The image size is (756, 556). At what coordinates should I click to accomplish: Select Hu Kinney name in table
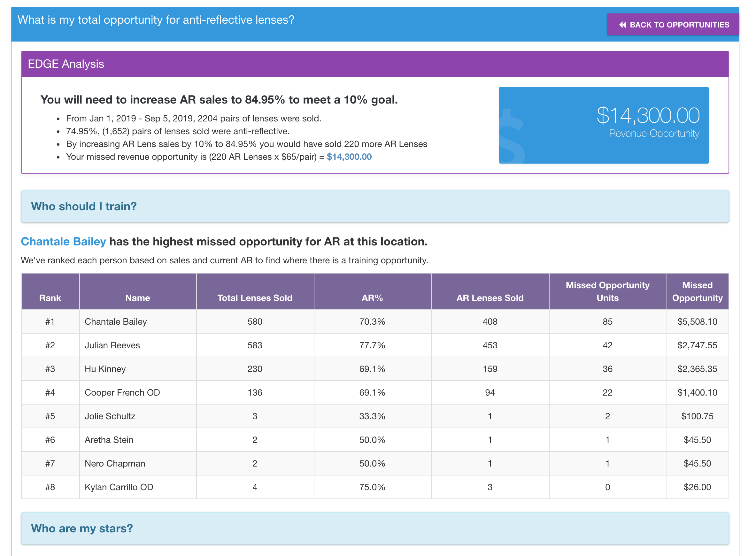pyautogui.click(x=105, y=369)
